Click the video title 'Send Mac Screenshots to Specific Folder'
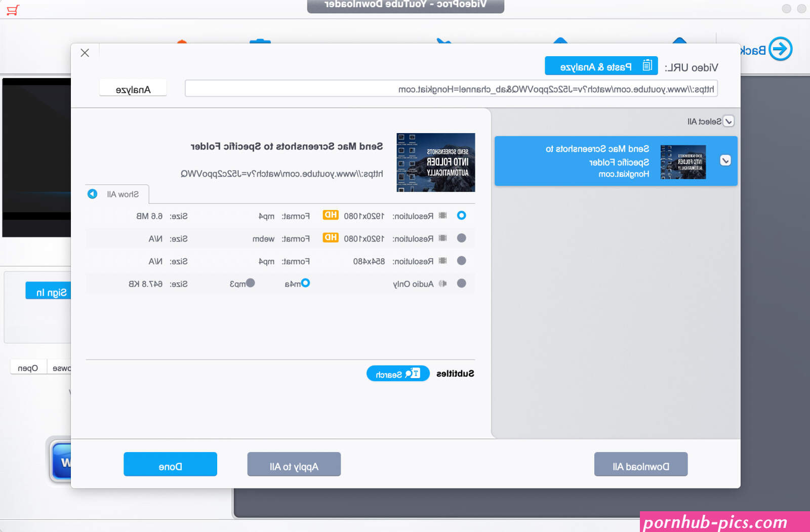This screenshot has height=532, width=810. [287, 146]
